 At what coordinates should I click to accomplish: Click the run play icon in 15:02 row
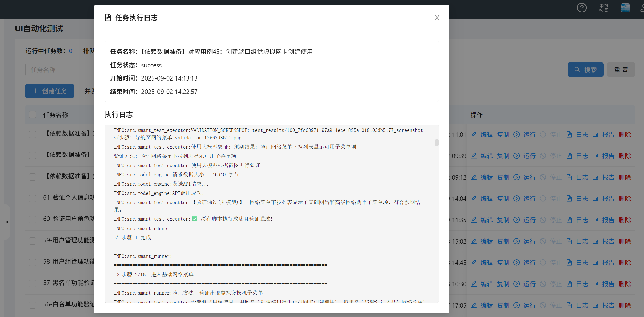(517, 241)
